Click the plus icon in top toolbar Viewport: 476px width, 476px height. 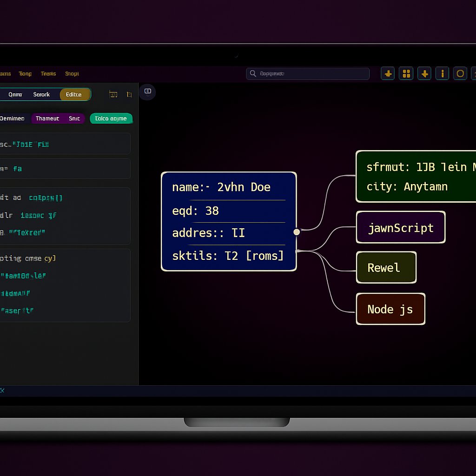pos(388,73)
